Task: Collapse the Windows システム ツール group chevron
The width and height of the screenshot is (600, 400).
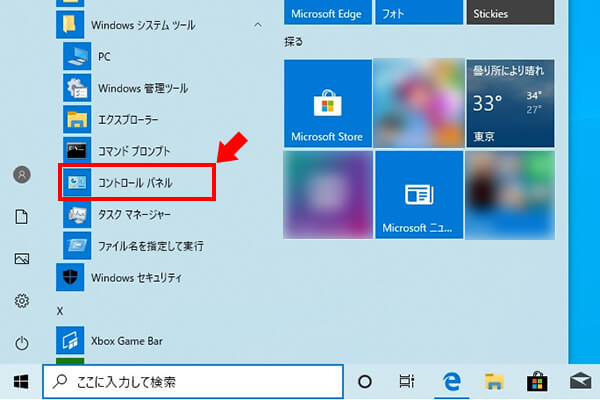Action: pyautogui.click(x=258, y=25)
